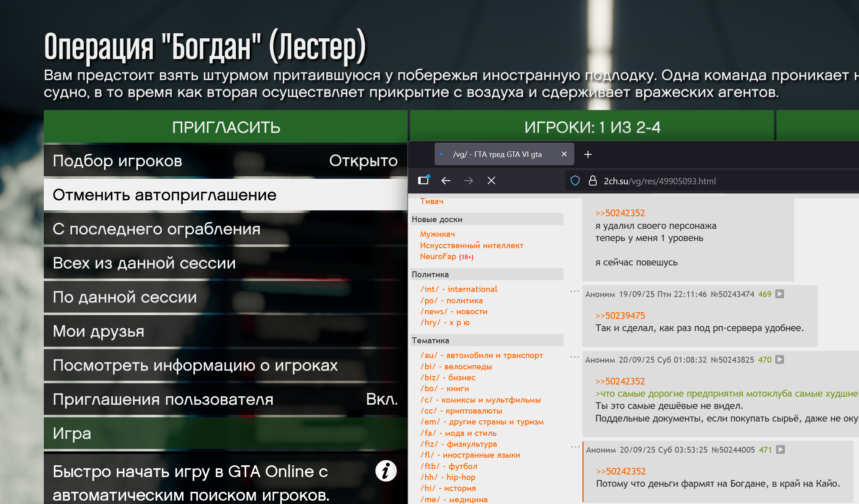Click the media icon on post 471

coord(780,450)
